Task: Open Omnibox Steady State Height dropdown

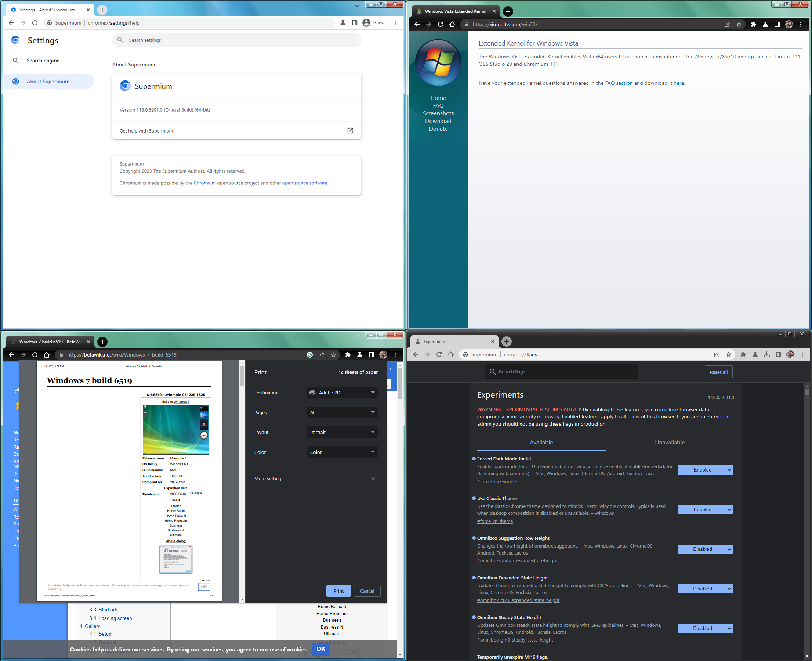Action: [x=705, y=628]
